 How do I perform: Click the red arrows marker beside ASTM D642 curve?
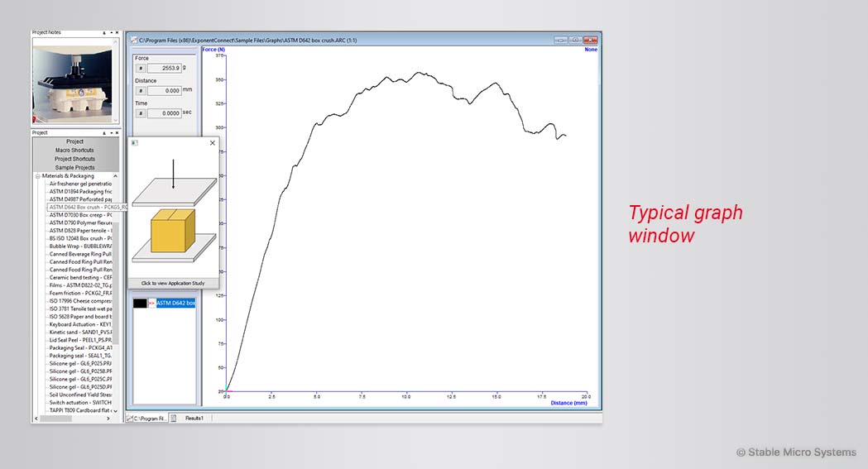151,303
